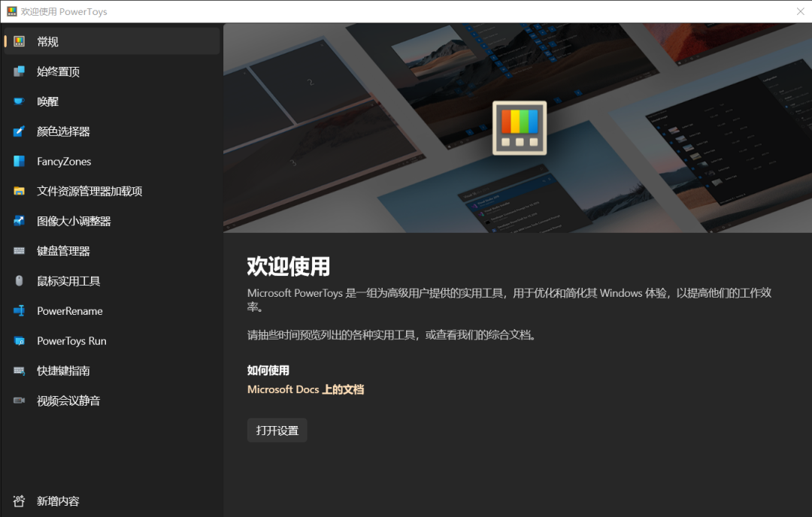The image size is (812, 517).
Task: Click the PowerRename icon
Action: tap(19, 310)
